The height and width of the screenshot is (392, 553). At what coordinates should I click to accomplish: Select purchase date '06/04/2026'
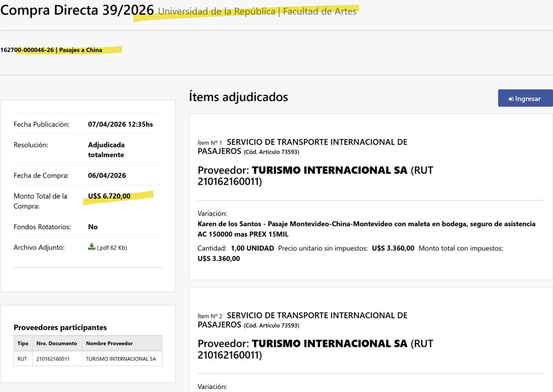pyautogui.click(x=107, y=176)
